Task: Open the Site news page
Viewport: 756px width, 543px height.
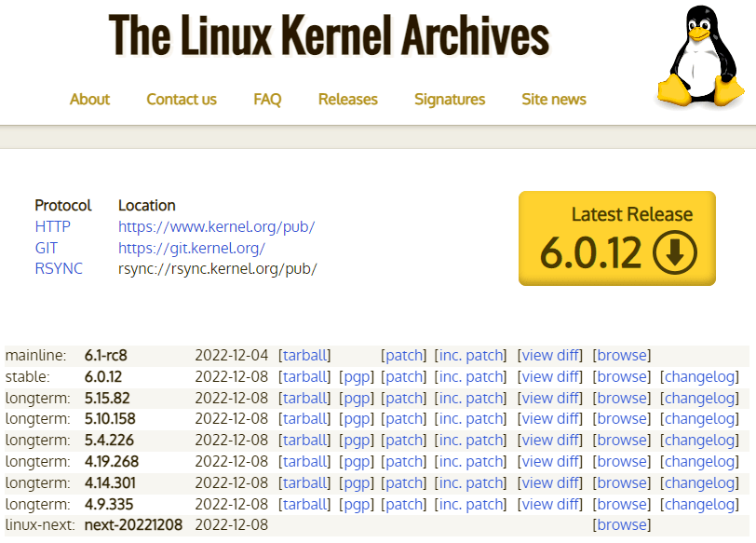Action: [553, 100]
